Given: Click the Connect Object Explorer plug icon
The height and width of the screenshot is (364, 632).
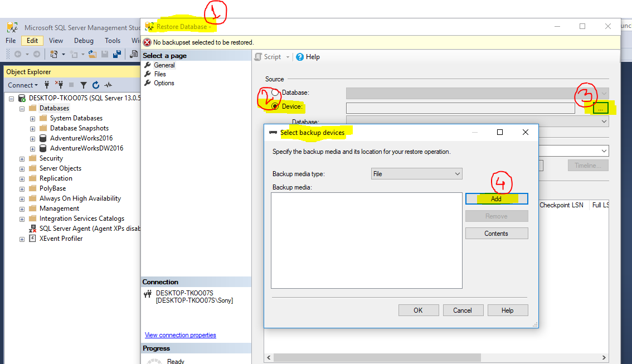Looking at the screenshot, I should (47, 85).
